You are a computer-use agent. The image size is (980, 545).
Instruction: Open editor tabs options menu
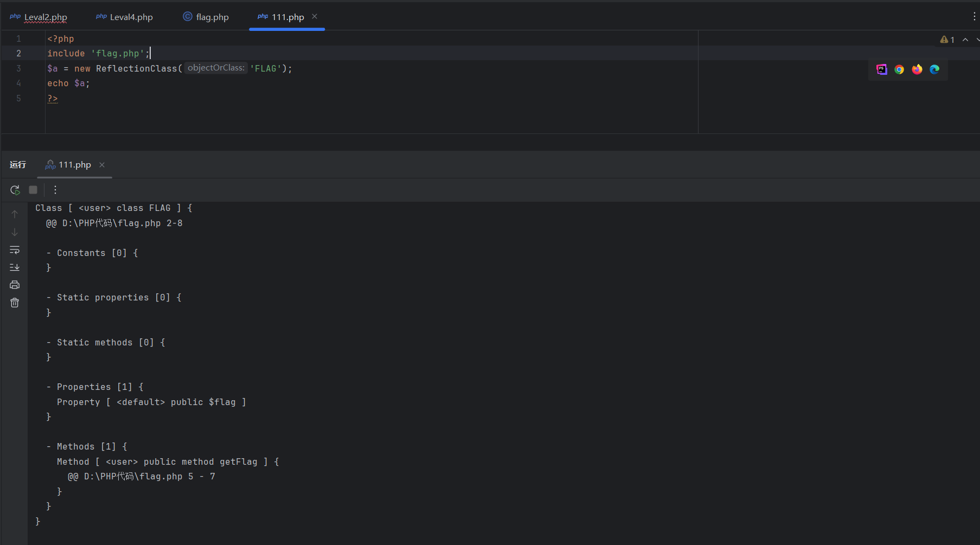[974, 17]
